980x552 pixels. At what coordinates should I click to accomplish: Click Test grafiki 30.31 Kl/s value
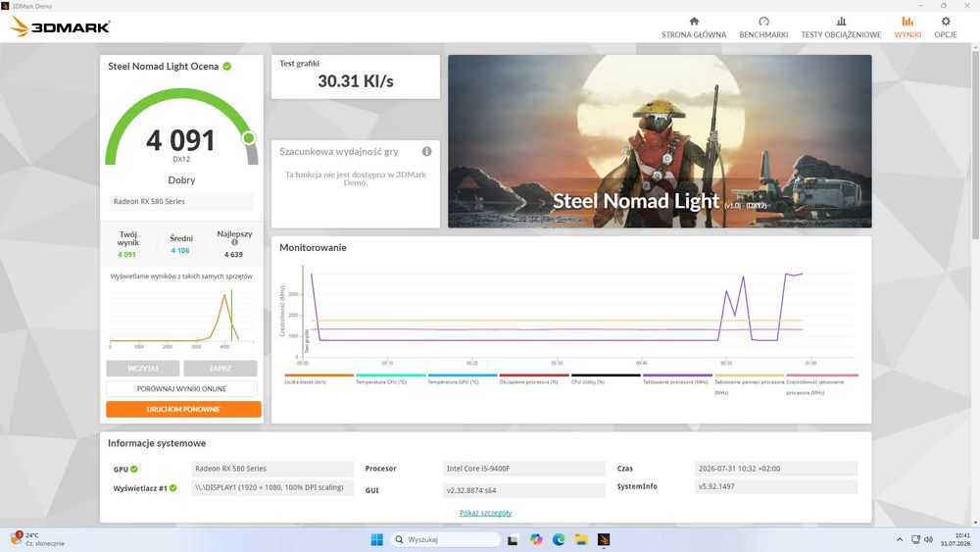[x=356, y=81]
